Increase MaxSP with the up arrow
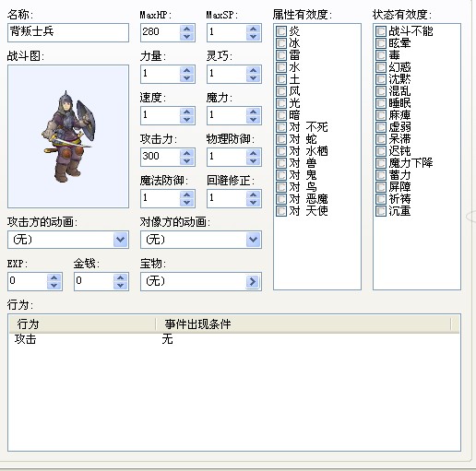Viewport: 476px width, 471px height. tap(253, 29)
